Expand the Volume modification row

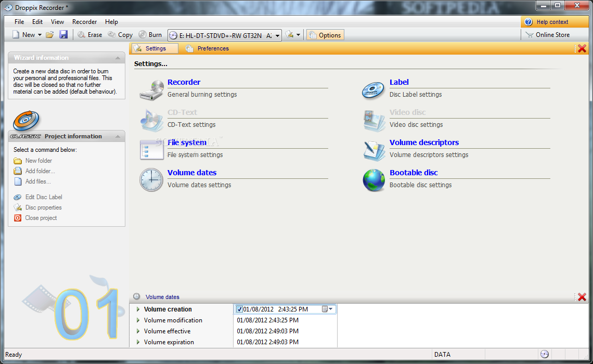coord(138,320)
